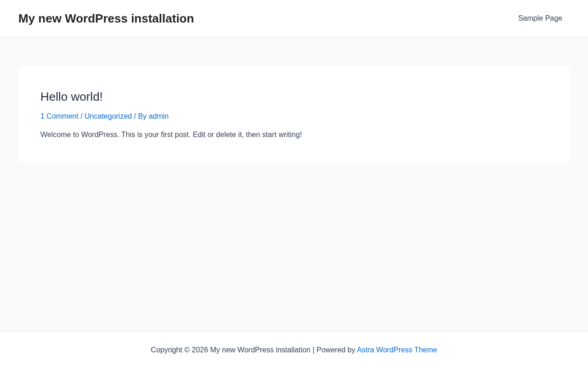The width and height of the screenshot is (588, 368).
Task: Open the Uncategorized category link
Action: pyautogui.click(x=108, y=116)
